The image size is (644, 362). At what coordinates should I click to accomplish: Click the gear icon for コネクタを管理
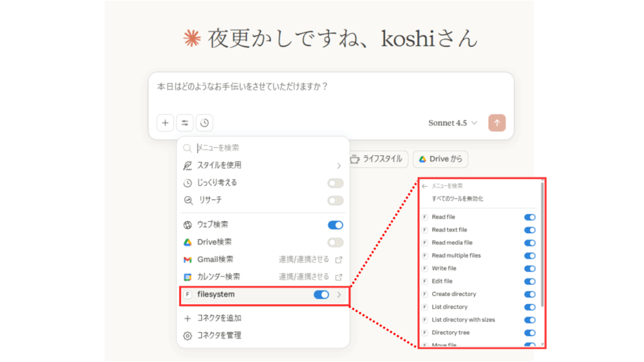[187, 336]
